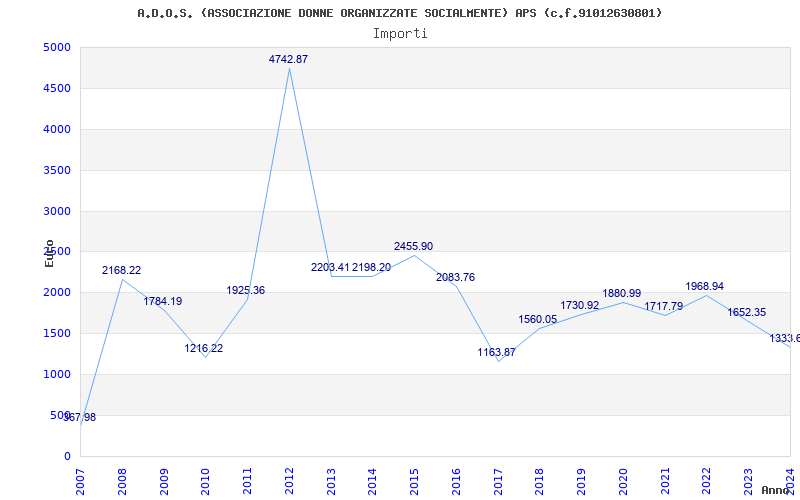The width and height of the screenshot is (800, 500).
Task: Select the 2023 x-axis year label
Action: (x=748, y=482)
